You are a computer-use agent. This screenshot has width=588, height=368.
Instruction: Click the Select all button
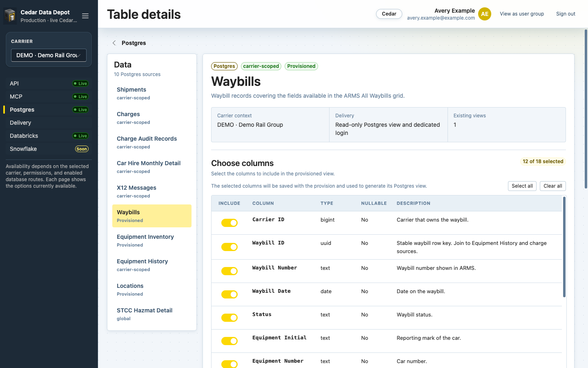pyautogui.click(x=522, y=186)
